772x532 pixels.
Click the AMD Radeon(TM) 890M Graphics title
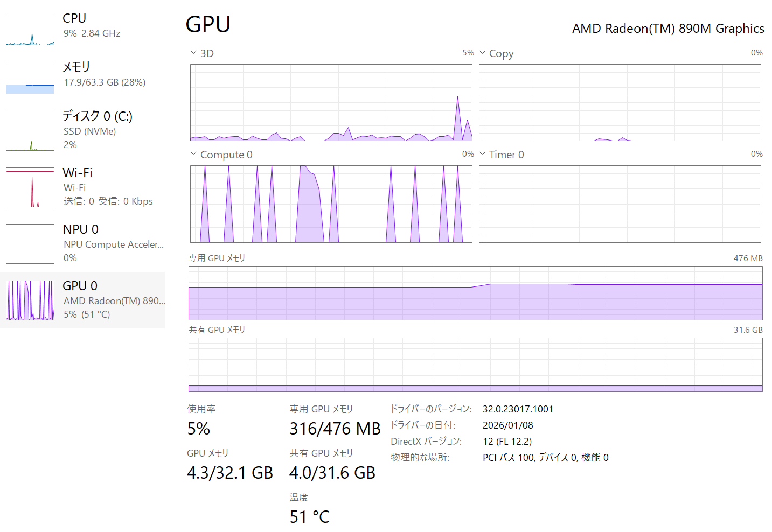tap(667, 29)
